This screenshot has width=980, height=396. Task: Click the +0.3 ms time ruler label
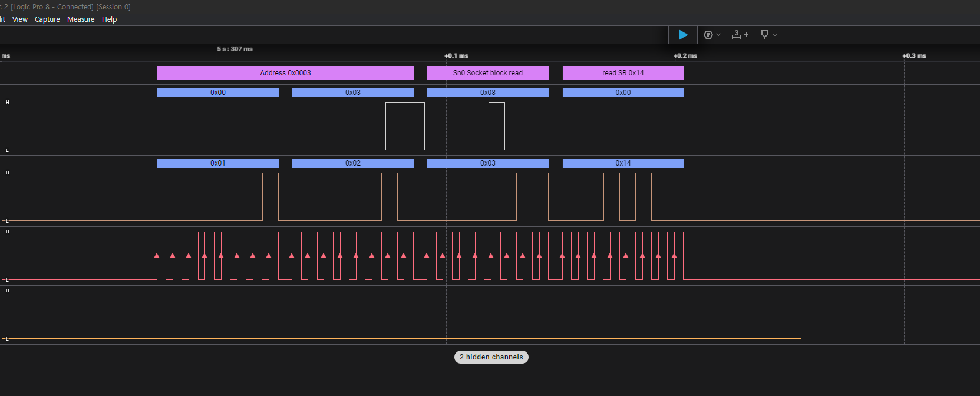[x=914, y=56]
